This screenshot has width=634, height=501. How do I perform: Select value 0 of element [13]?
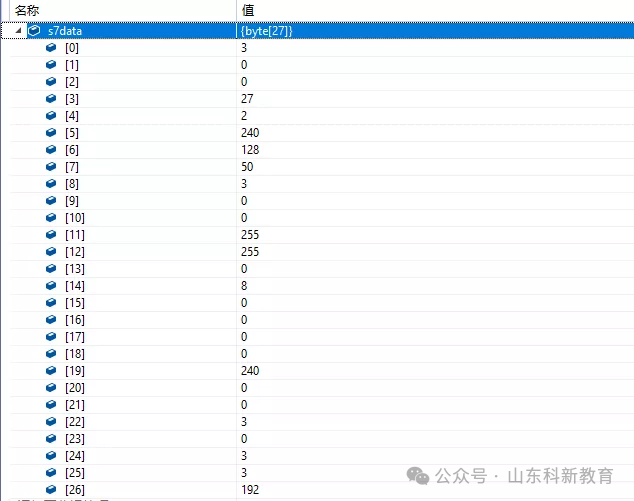pyautogui.click(x=244, y=268)
